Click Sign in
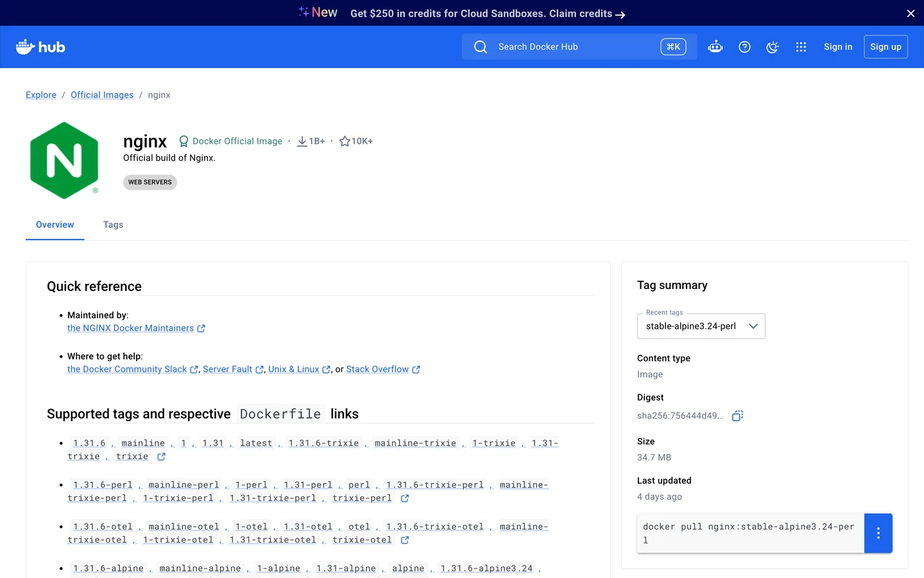 (838, 47)
